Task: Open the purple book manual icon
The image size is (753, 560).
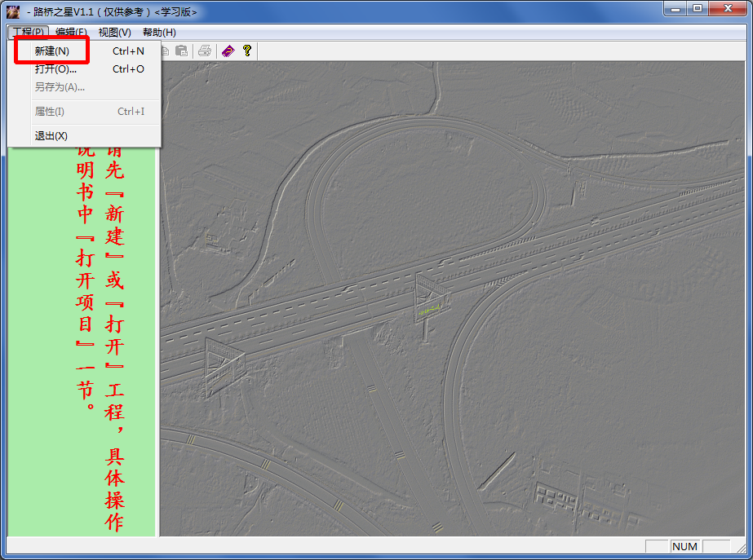Action: 228,51
